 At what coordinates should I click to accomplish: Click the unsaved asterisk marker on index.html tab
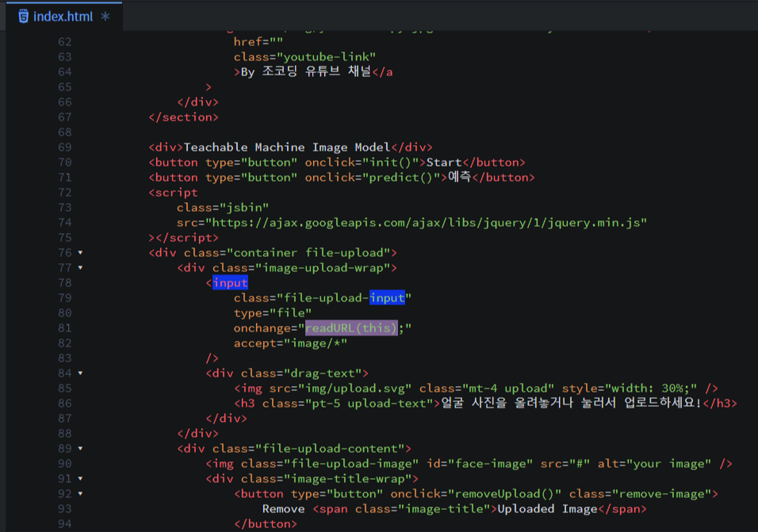(x=105, y=17)
